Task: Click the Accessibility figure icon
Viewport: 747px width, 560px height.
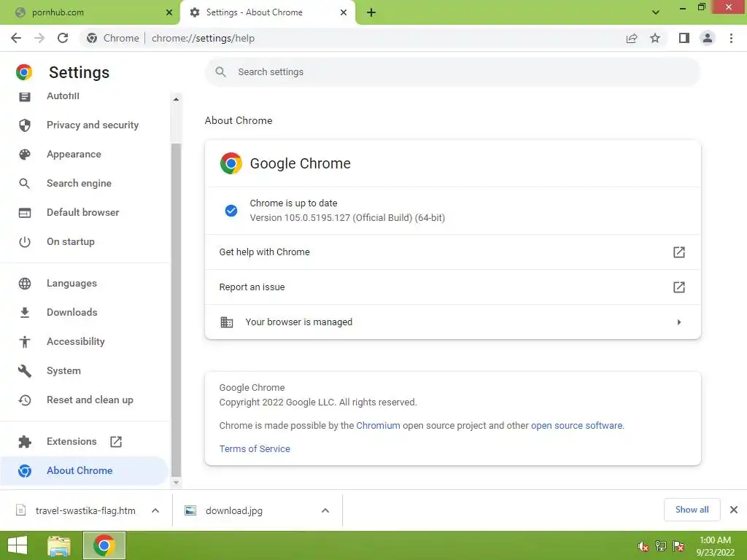Action: click(x=25, y=341)
